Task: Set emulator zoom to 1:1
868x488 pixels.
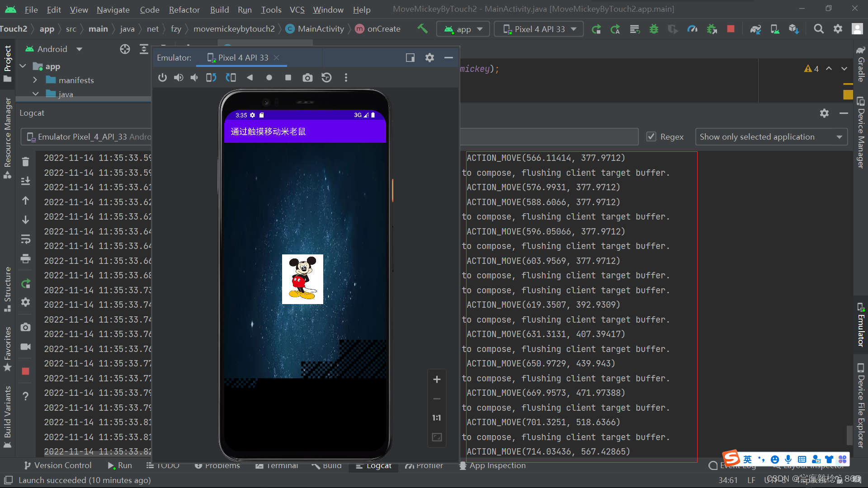Action: coord(437,418)
